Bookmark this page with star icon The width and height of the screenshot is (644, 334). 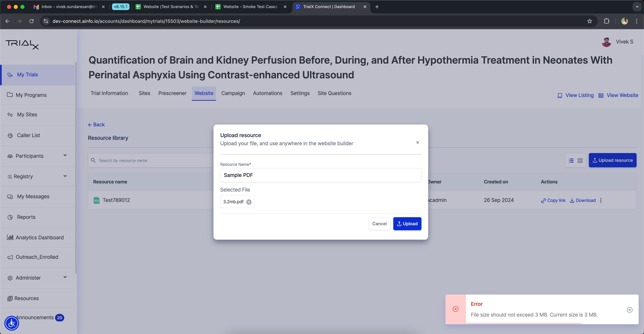(x=589, y=21)
